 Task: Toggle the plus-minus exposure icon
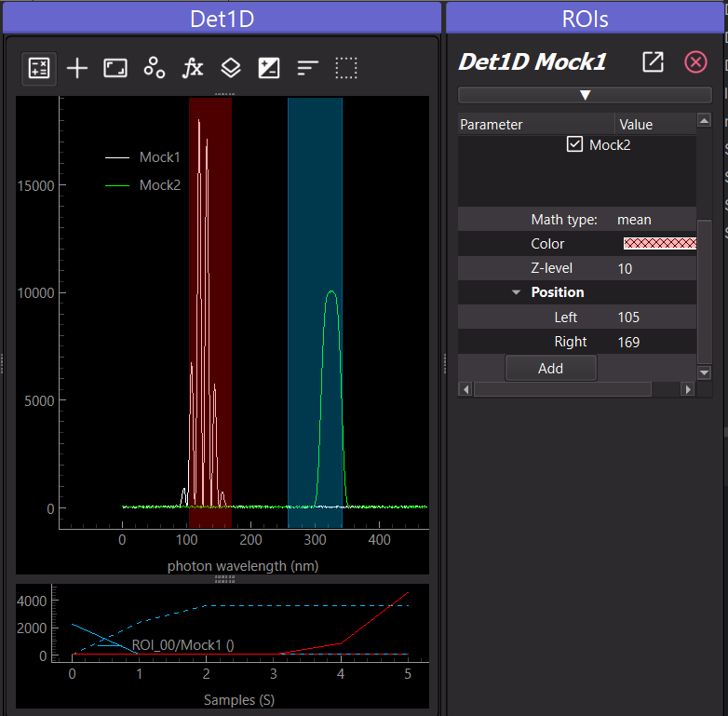point(269,68)
